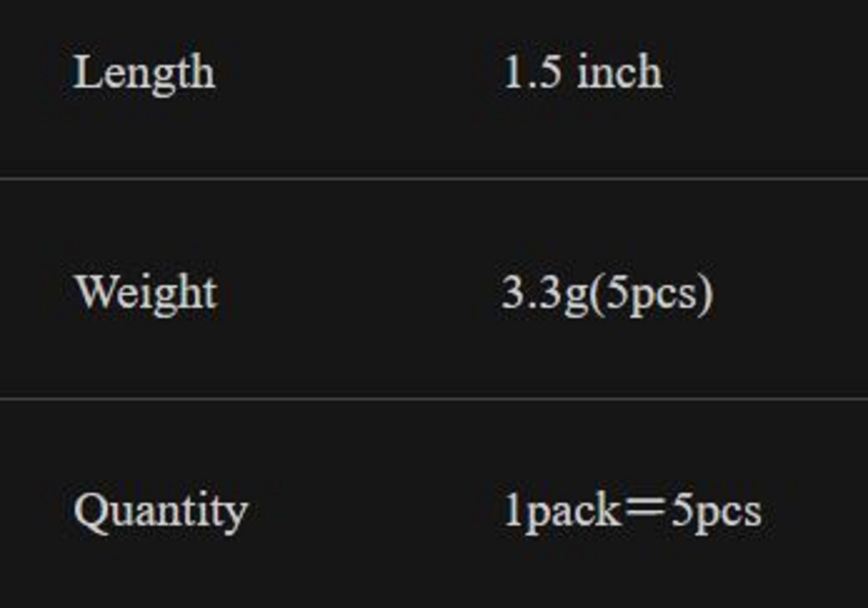Click the divider line below the Length row
Viewport: 868px width, 608px height.
point(434,178)
